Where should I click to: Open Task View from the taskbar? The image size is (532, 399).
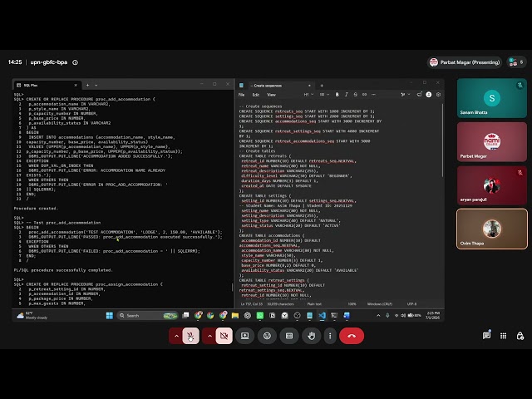185,316
